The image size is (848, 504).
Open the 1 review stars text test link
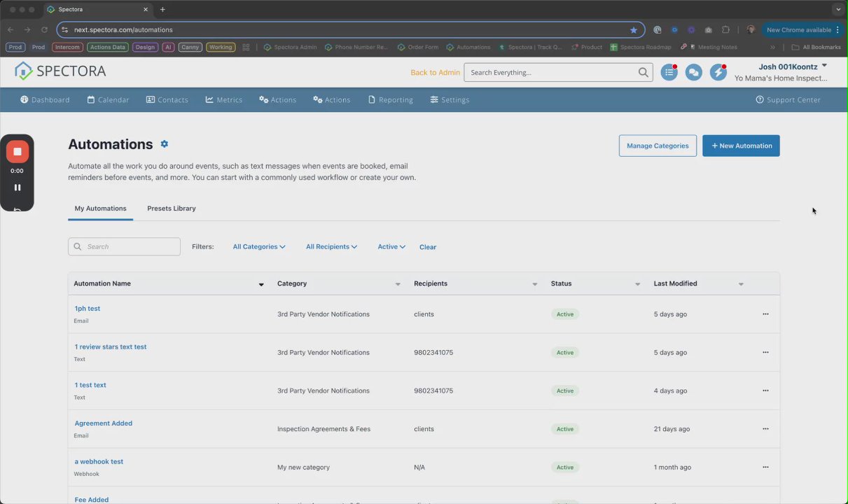click(x=111, y=346)
